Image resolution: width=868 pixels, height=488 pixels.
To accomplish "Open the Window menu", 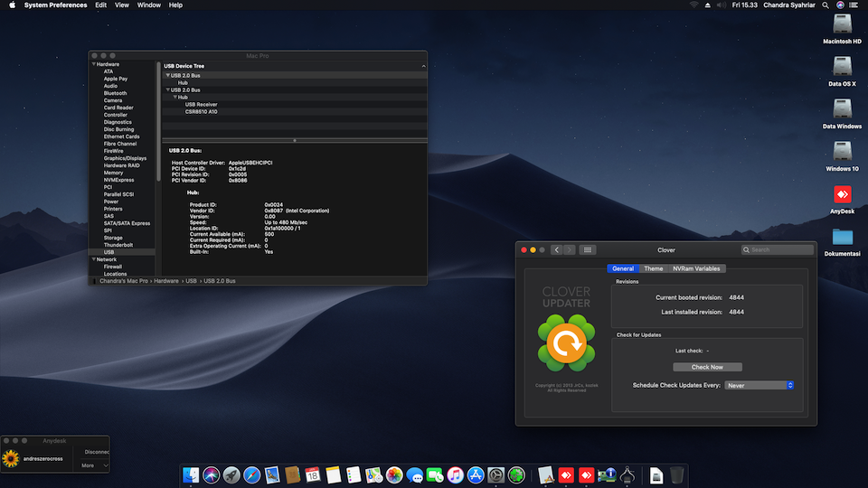I will click(x=149, y=5).
